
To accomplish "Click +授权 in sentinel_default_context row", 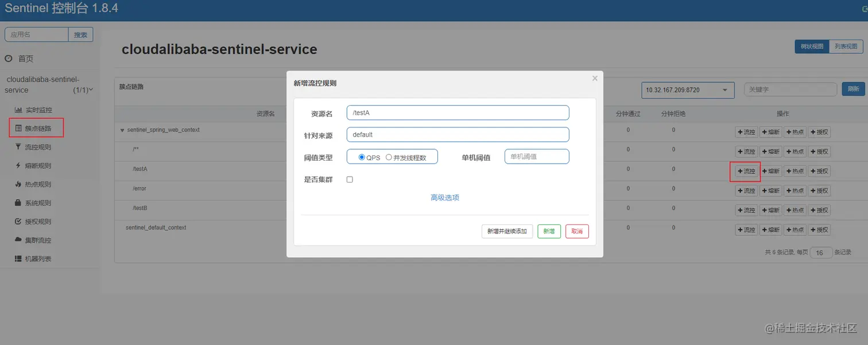I will (x=819, y=230).
